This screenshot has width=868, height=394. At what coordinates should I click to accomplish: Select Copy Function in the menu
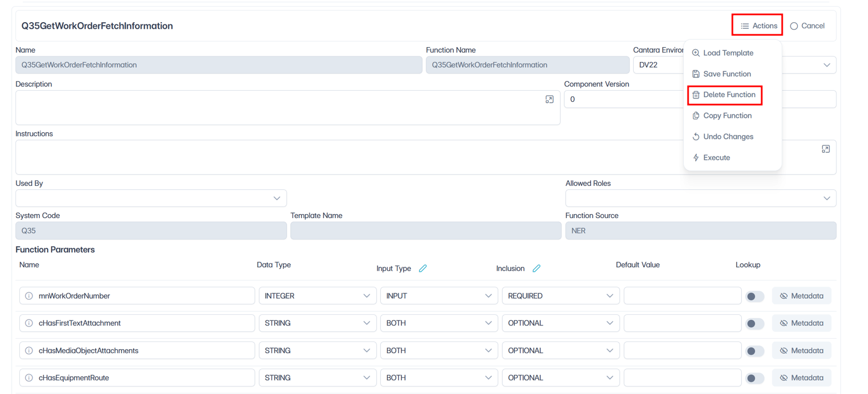tap(722, 116)
